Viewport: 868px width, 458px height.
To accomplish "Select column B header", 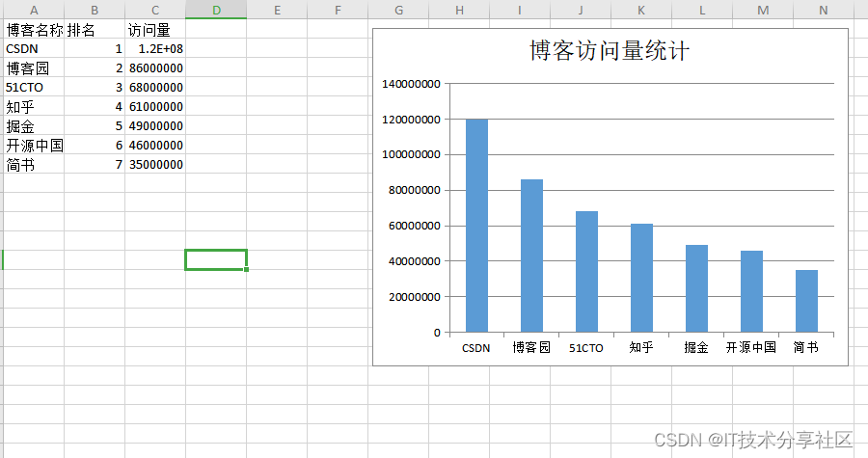I will [x=95, y=10].
